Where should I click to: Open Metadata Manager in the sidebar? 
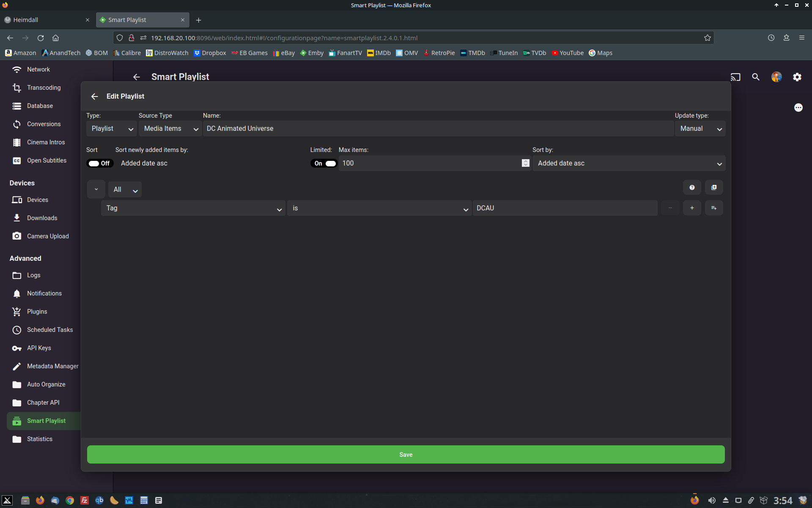(53, 366)
